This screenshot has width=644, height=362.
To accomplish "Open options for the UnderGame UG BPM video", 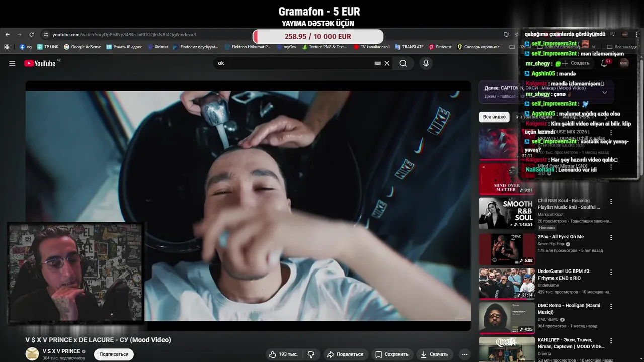I will tap(611, 272).
